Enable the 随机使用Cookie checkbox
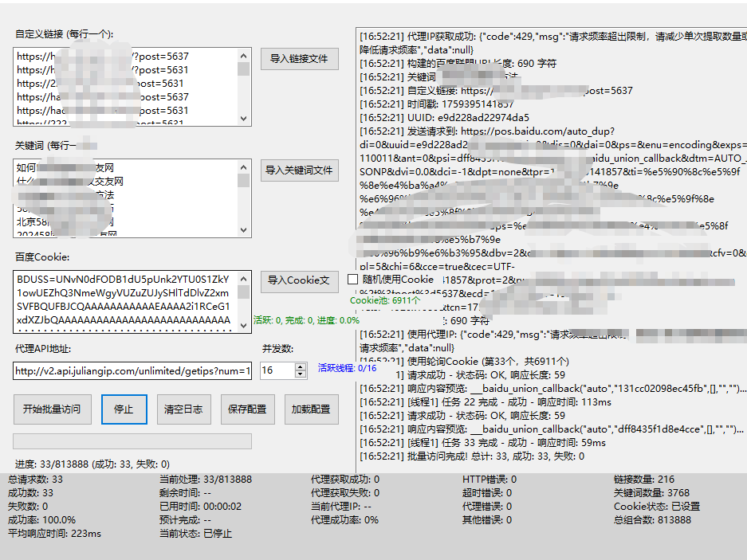 (353, 280)
